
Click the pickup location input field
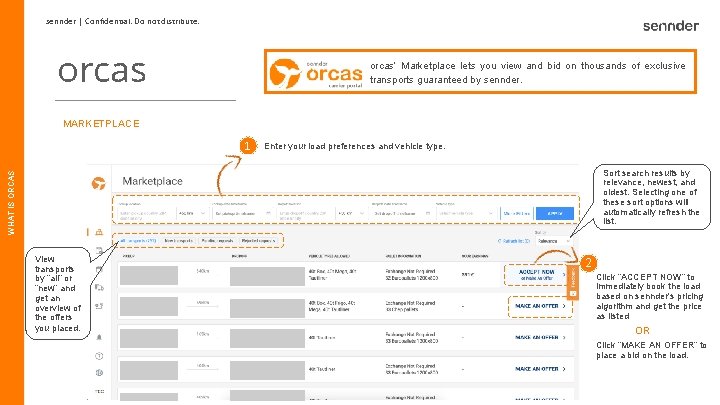[x=146, y=214]
